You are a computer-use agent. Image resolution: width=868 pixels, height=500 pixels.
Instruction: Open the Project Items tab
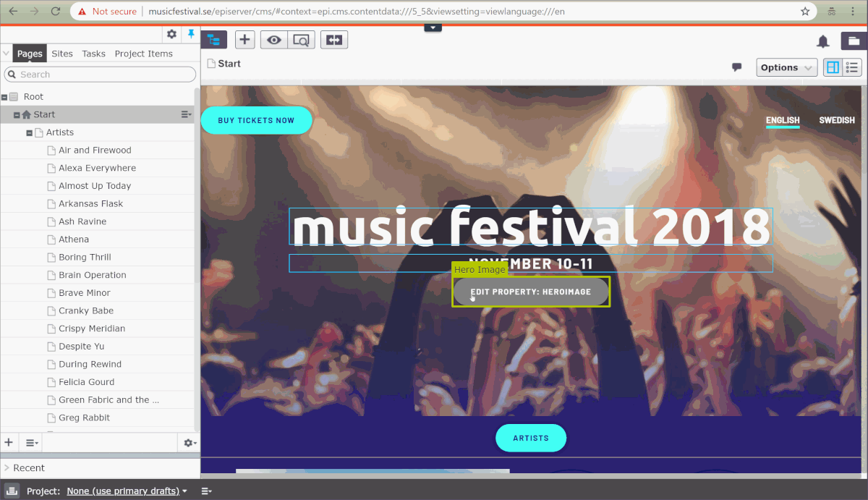[143, 54]
